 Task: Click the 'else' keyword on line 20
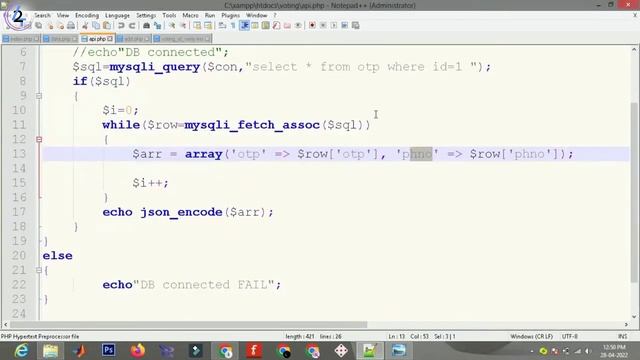pos(58,256)
